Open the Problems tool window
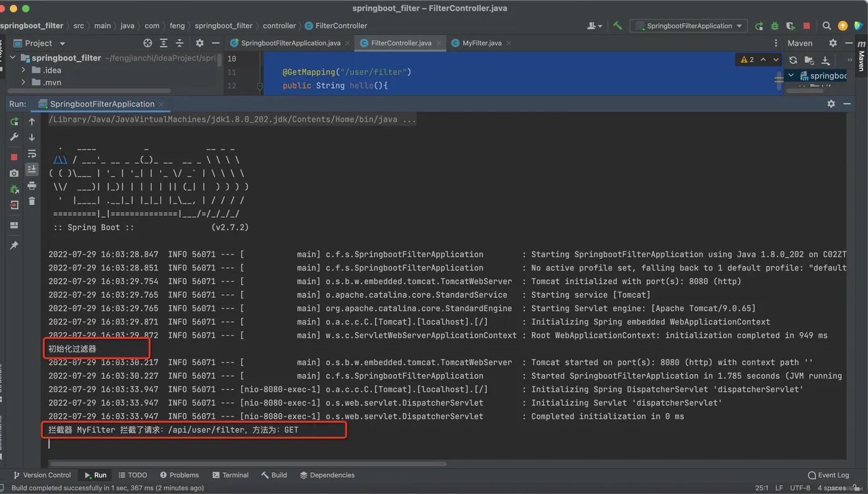The height and width of the screenshot is (494, 868). (x=179, y=475)
